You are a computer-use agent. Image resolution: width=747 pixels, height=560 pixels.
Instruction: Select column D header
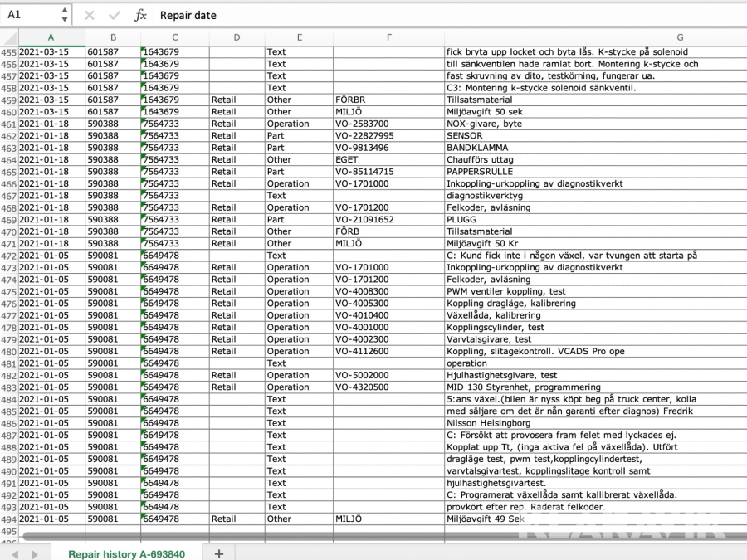pyautogui.click(x=237, y=37)
